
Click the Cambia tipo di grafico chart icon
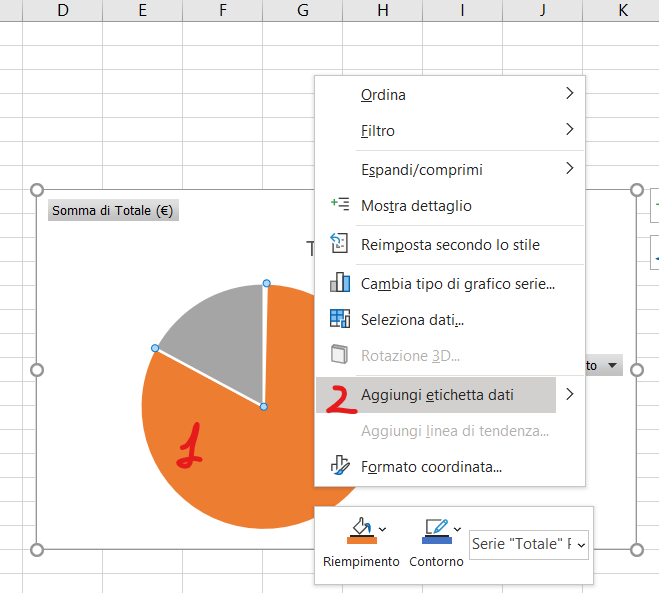pos(339,283)
